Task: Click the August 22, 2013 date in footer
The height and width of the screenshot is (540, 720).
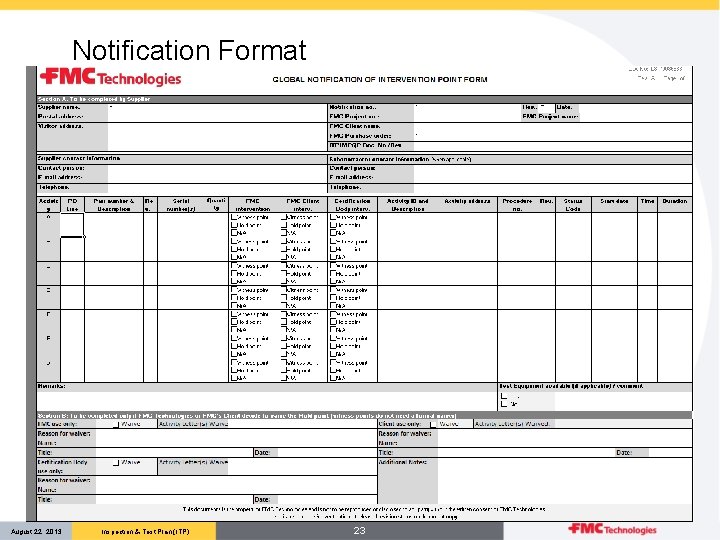Action: pos(36,532)
